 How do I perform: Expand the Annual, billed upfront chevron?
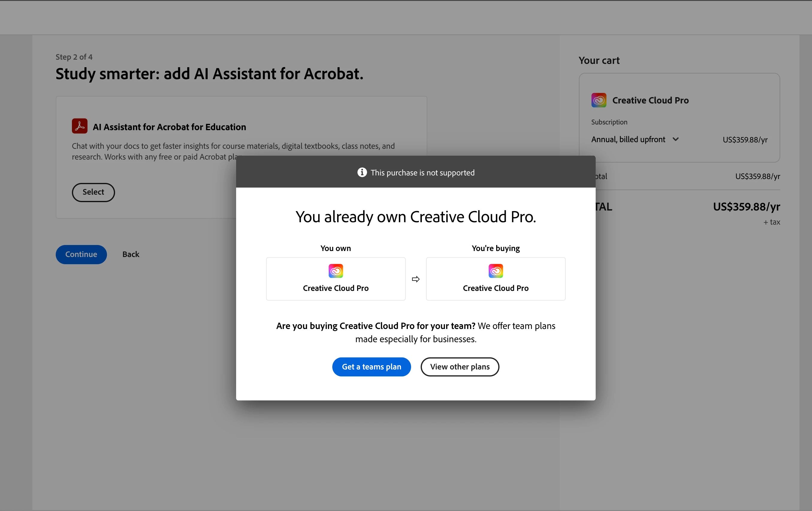[x=675, y=139]
